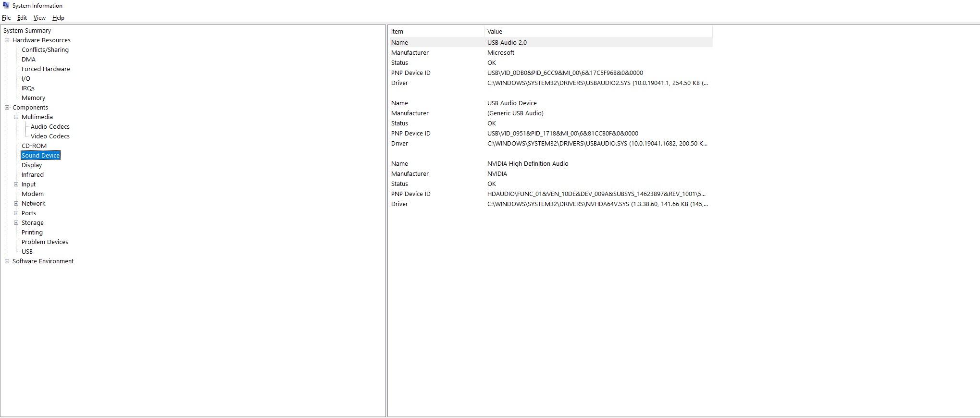This screenshot has height=418, width=980.
Task: Select the Display tree item
Action: click(x=32, y=165)
